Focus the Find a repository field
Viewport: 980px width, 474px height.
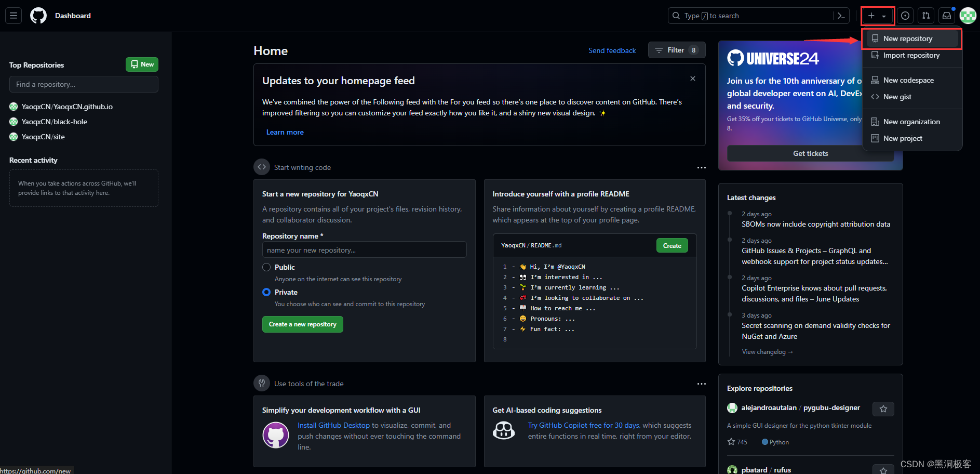[x=84, y=84]
